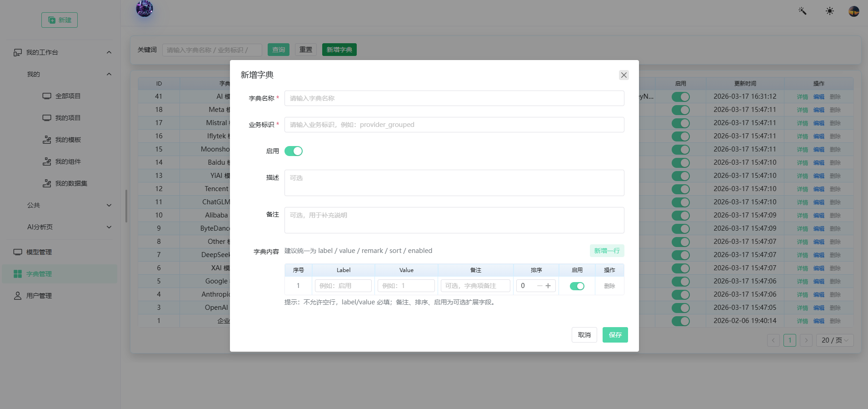Close the 新增字典 dialog
The width and height of the screenshot is (868, 409).
coord(624,75)
